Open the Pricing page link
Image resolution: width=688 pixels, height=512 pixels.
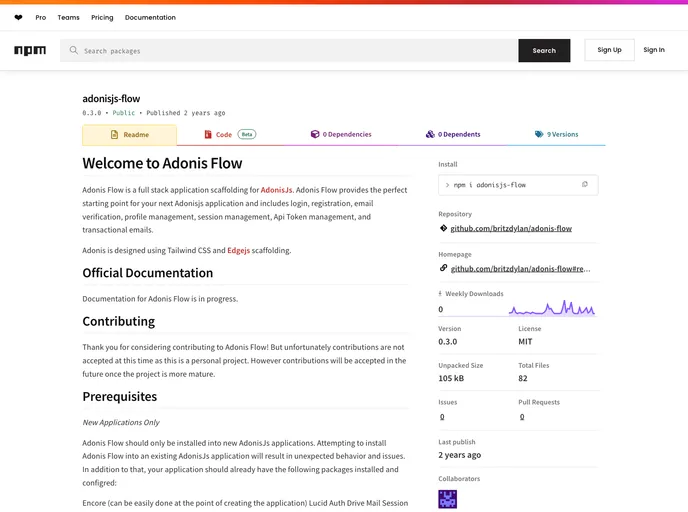[102, 18]
